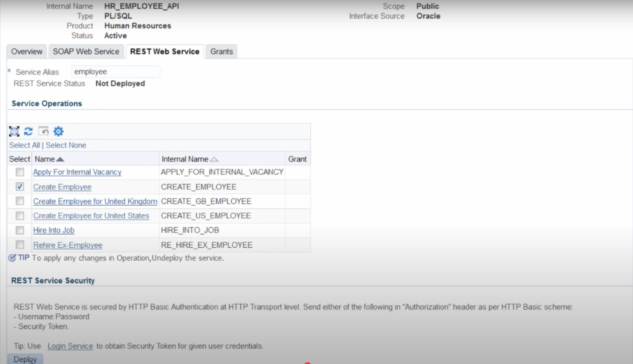Check Create Employee for United Kingdom checkbox

(x=20, y=201)
